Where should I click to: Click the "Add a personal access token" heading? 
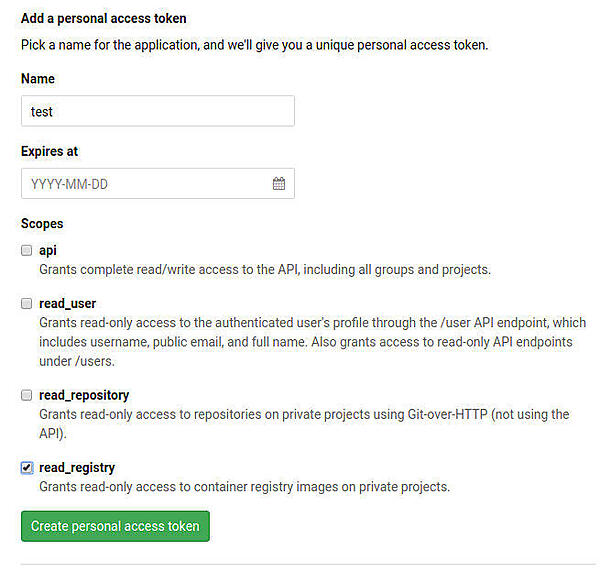pyautogui.click(x=103, y=18)
